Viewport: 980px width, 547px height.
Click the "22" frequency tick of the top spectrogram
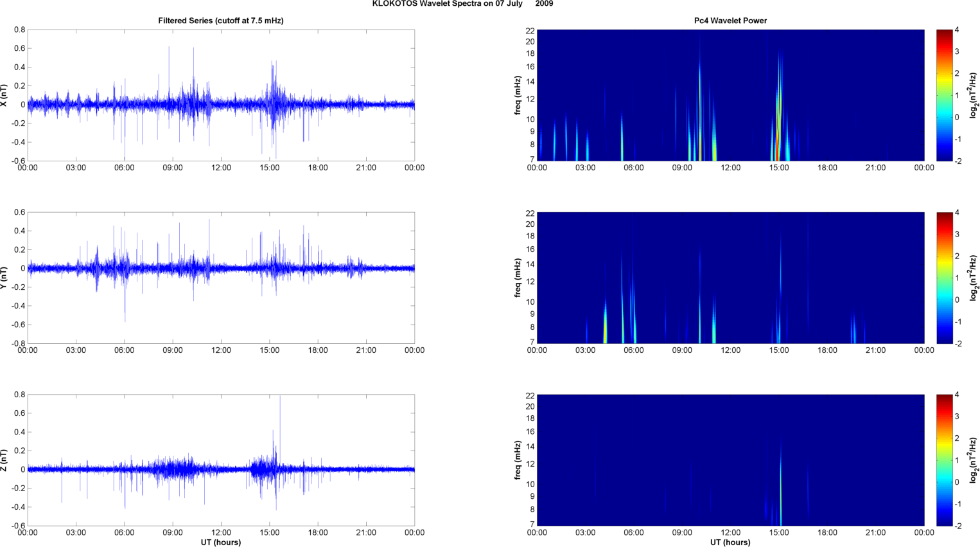530,30
